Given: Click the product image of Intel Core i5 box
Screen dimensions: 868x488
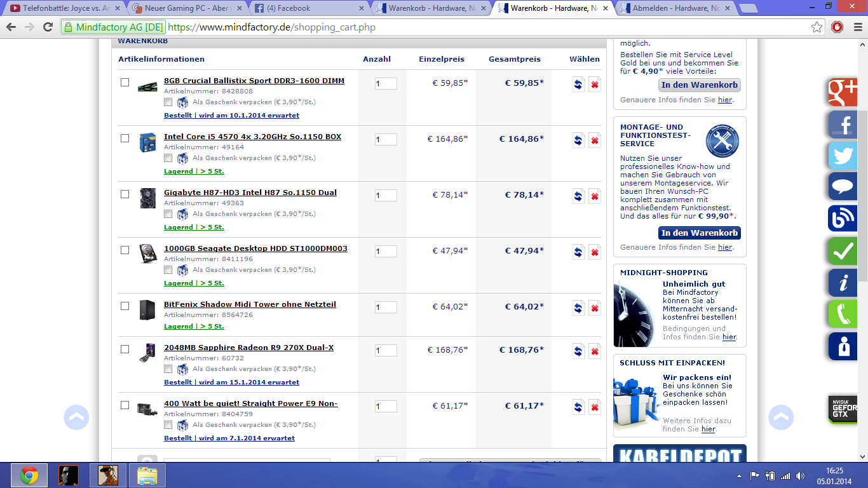Looking at the screenshot, I should tap(147, 142).
